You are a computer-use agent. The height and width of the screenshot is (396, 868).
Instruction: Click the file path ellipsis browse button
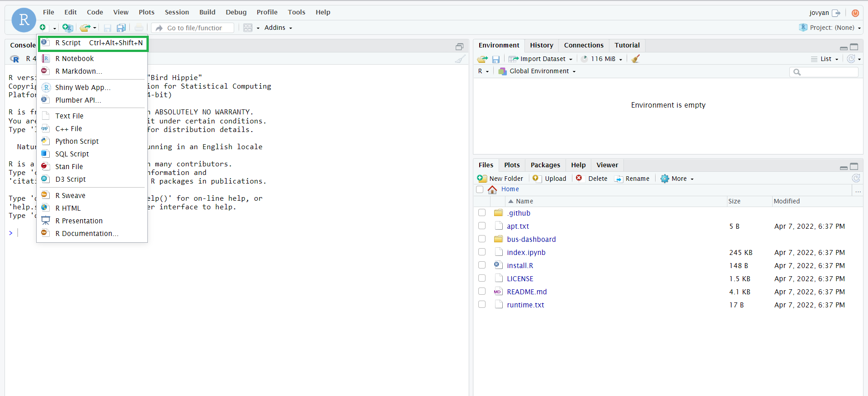[858, 190]
